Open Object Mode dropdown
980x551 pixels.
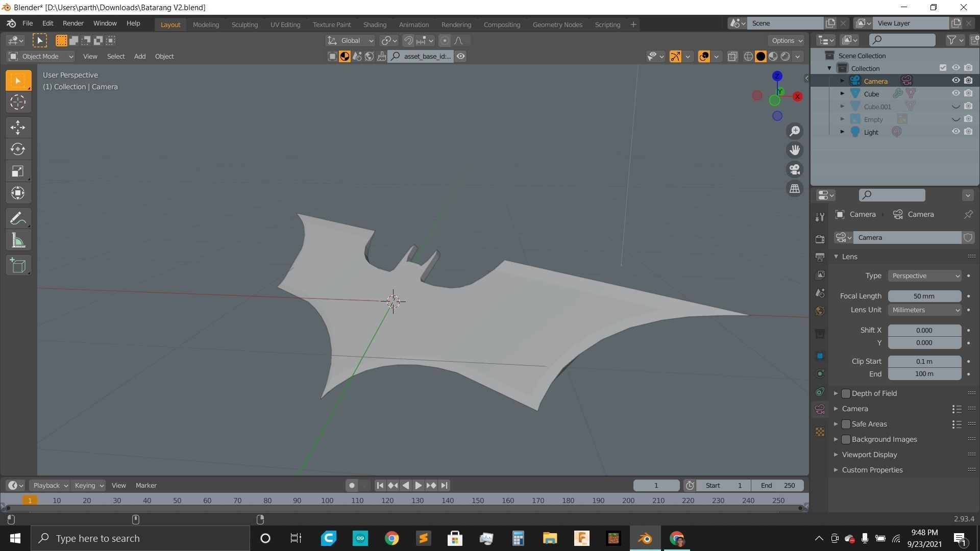(x=41, y=56)
